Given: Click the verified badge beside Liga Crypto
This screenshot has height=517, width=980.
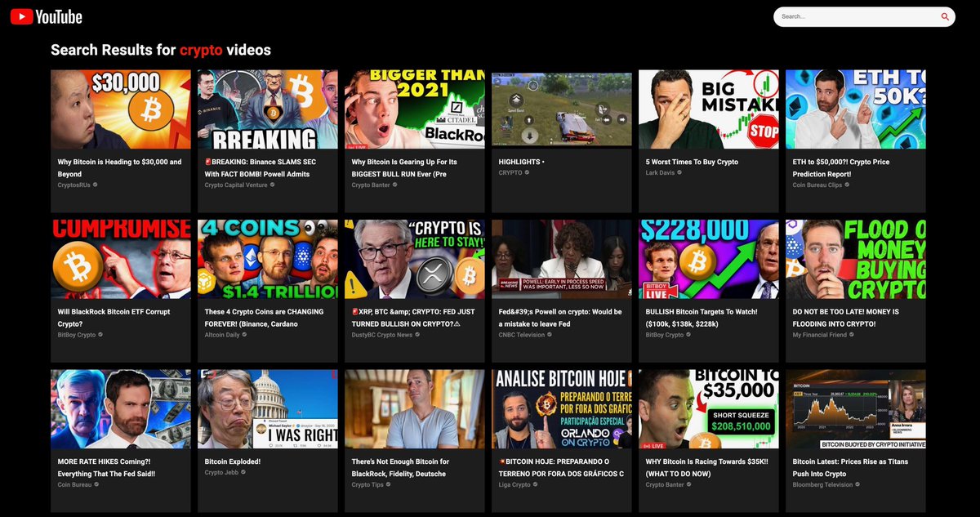Looking at the screenshot, I should [536, 484].
